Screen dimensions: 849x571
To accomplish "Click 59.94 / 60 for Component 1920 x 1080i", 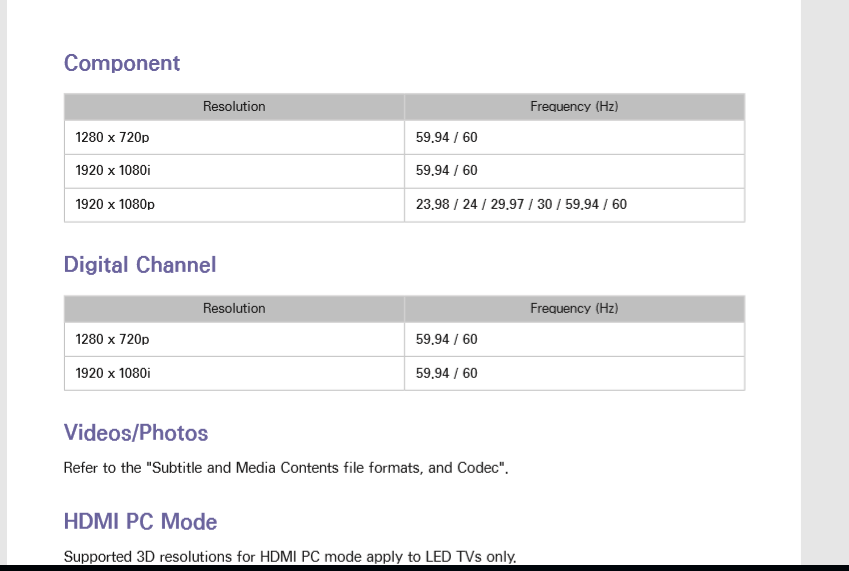I will click(446, 171).
